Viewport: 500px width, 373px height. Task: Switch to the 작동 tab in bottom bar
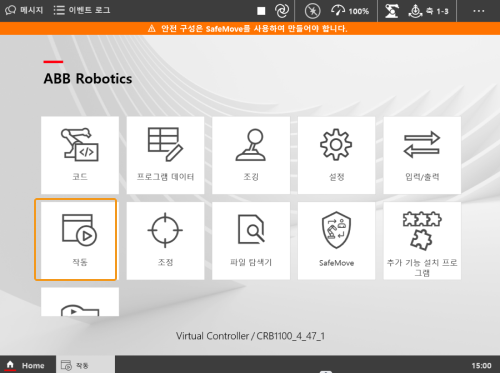pos(85,365)
